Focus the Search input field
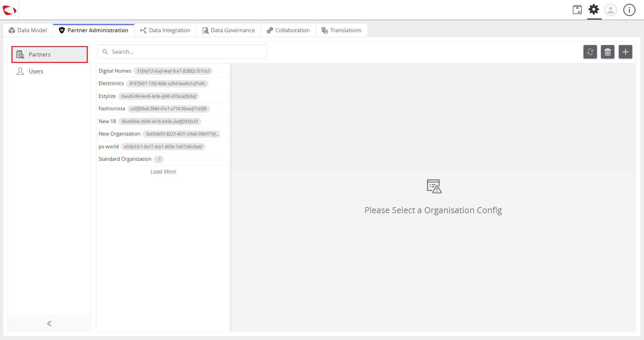644x340 pixels. click(x=183, y=52)
